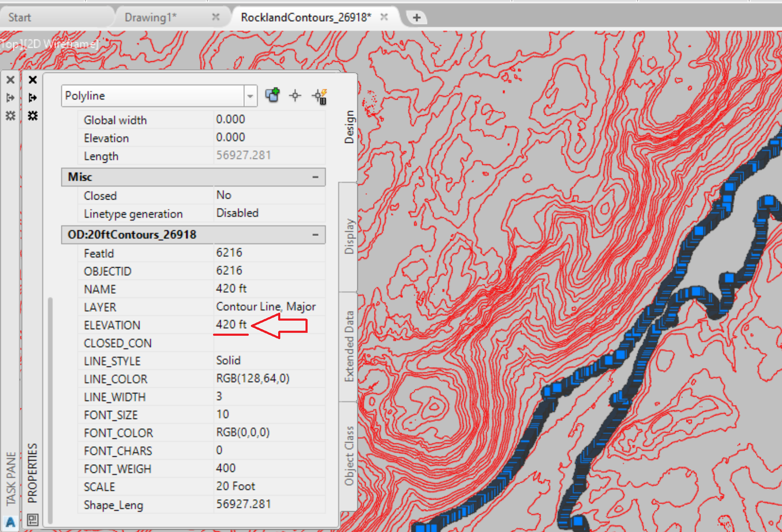Open the Display tab of Properties

[x=349, y=237]
